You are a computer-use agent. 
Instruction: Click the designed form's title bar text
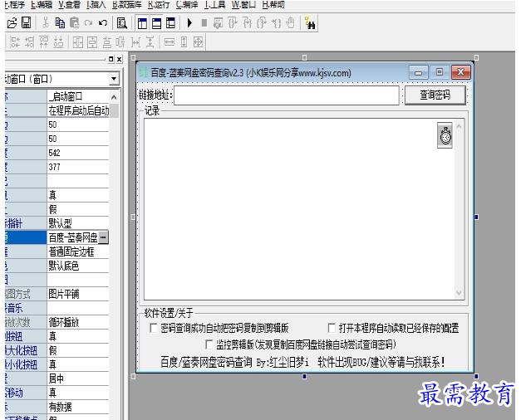click(x=251, y=73)
